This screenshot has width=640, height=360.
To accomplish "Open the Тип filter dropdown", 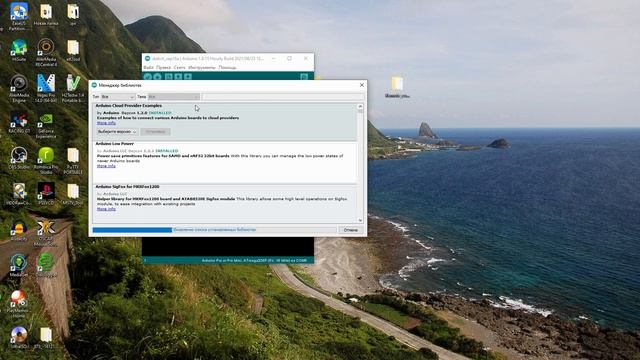I will click(x=118, y=97).
